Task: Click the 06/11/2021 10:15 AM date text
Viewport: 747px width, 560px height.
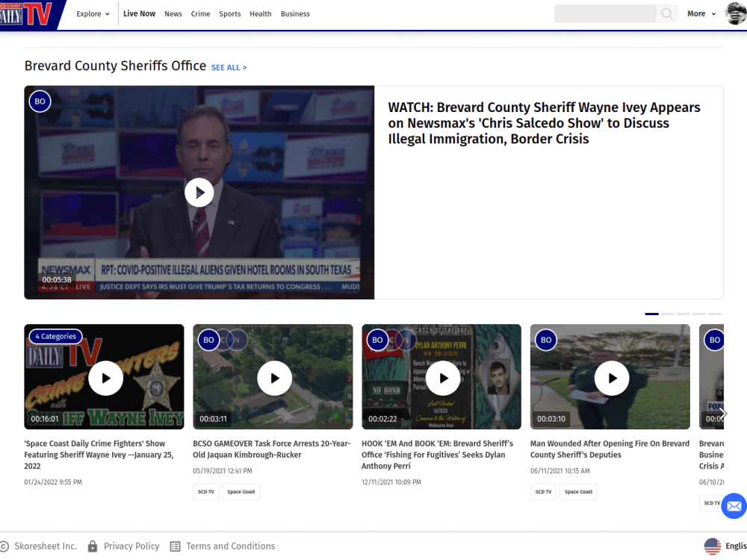Action: [560, 470]
